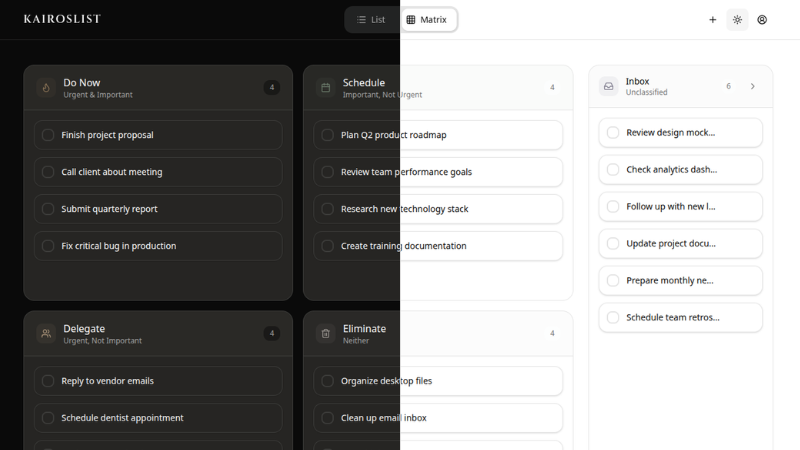Click the Inbox tray icon

(x=608, y=87)
